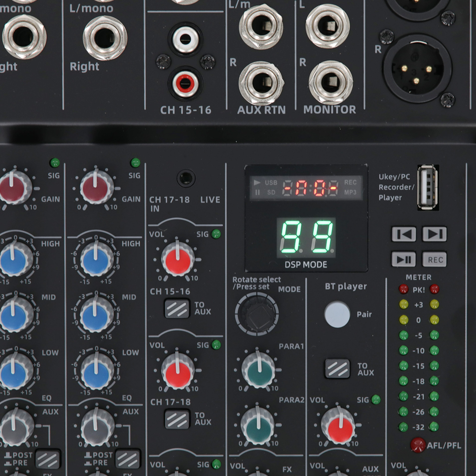
Task: Click the red RCA jack for CH 15-16
Action: (185, 83)
